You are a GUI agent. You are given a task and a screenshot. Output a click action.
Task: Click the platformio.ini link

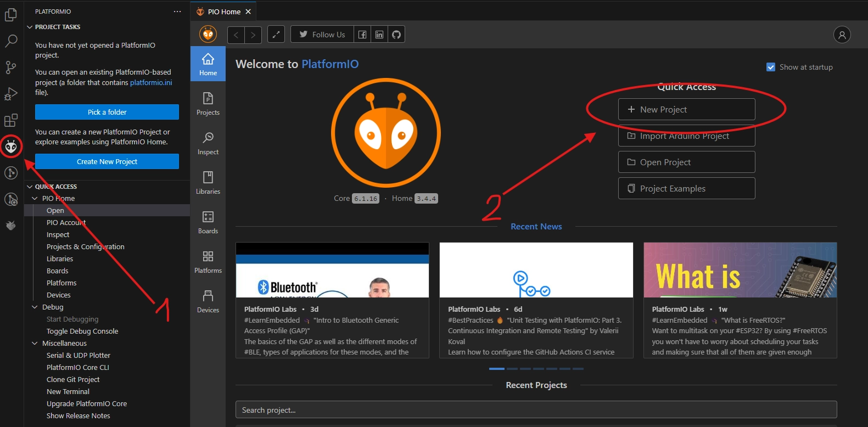(151, 82)
